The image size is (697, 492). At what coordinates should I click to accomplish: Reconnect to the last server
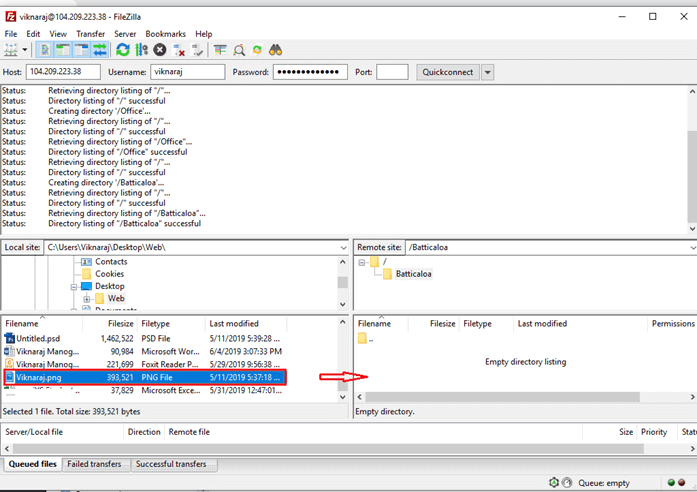pyautogui.click(x=196, y=50)
